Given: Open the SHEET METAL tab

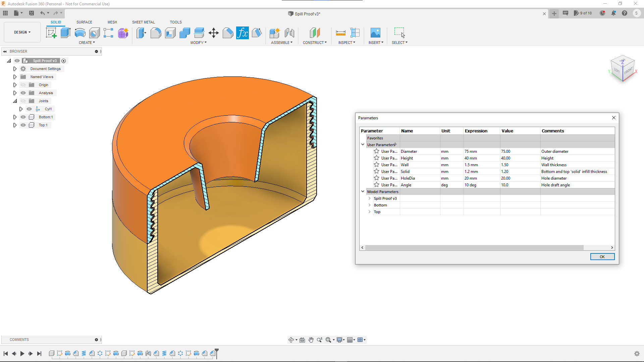Looking at the screenshot, I should pyautogui.click(x=143, y=22).
